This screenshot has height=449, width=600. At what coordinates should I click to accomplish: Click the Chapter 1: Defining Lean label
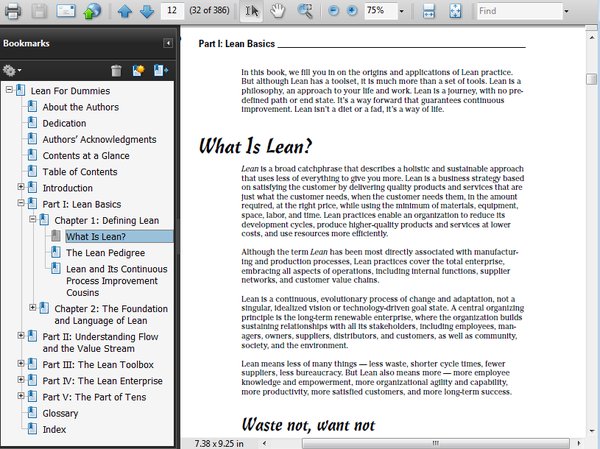[x=106, y=220]
